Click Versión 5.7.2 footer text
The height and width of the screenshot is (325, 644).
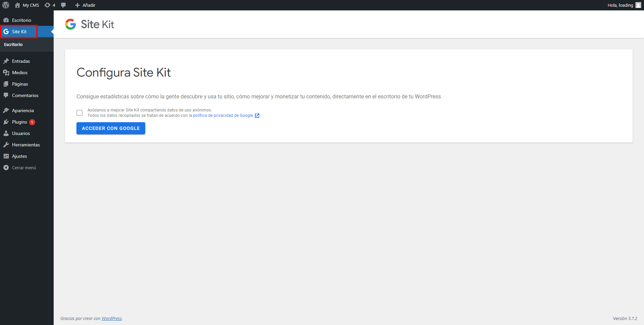coord(625,319)
